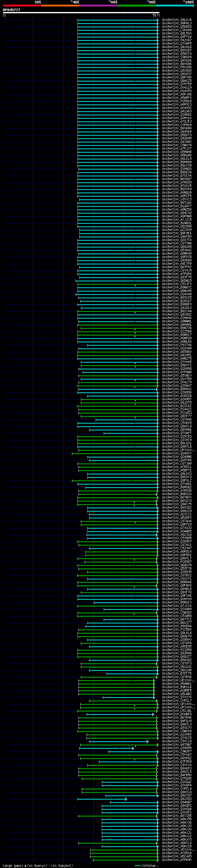197x868 pixels.
Task: Select hit label UniRef100_A8HJ55
Action: pyautogui.click(x=176, y=819)
